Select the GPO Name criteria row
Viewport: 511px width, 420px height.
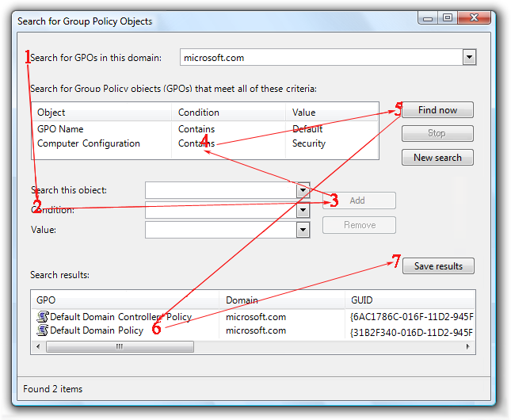tap(205, 129)
